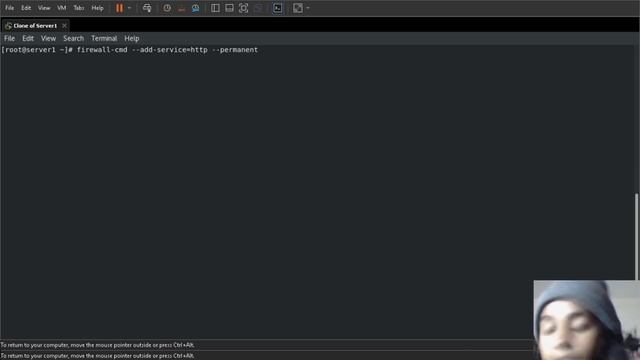640x360 pixels.
Task: Click the firewall-cmd command line text
Action: (167, 50)
